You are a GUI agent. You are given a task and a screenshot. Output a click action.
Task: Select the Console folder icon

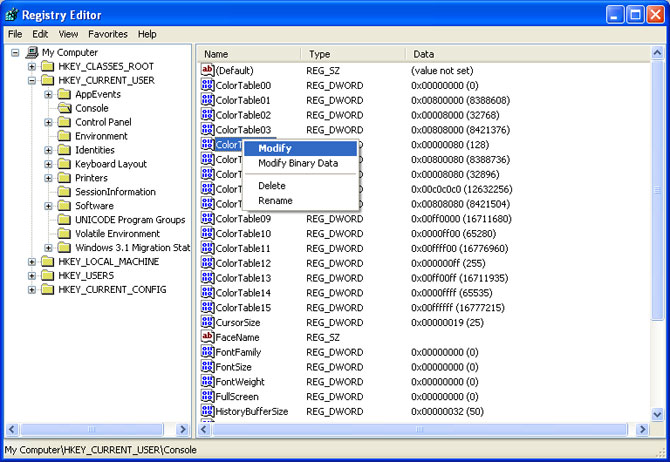pyautogui.click(x=65, y=108)
